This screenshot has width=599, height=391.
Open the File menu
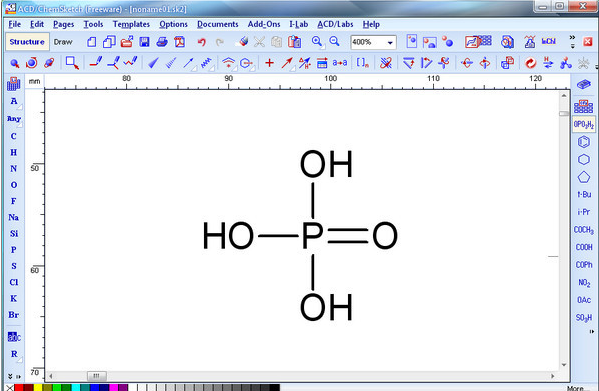coord(15,24)
